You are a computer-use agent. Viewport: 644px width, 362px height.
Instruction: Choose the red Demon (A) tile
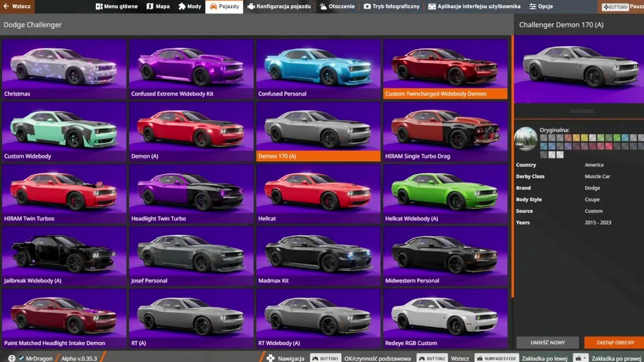tap(191, 131)
